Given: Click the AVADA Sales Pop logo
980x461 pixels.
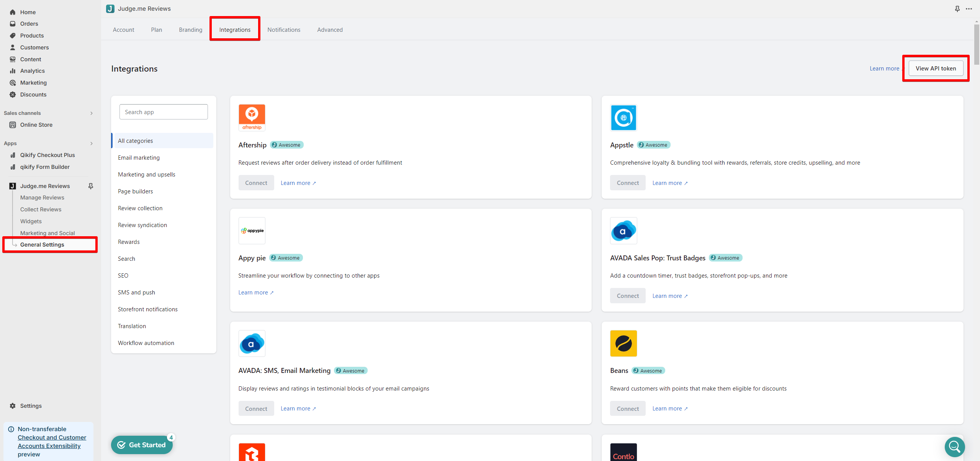Looking at the screenshot, I should [623, 230].
